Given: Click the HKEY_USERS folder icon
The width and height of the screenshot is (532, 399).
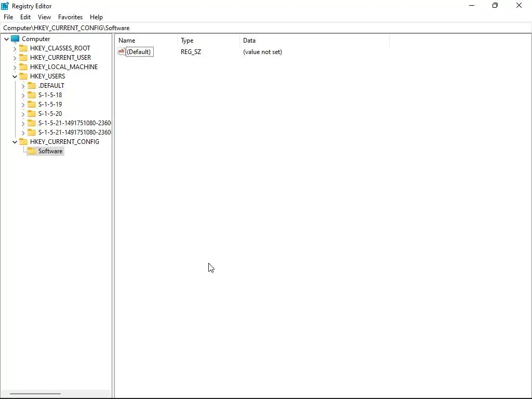Looking at the screenshot, I should (x=23, y=76).
